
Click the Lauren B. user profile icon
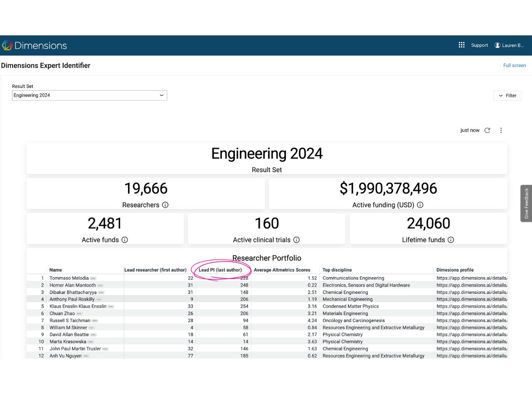click(498, 45)
